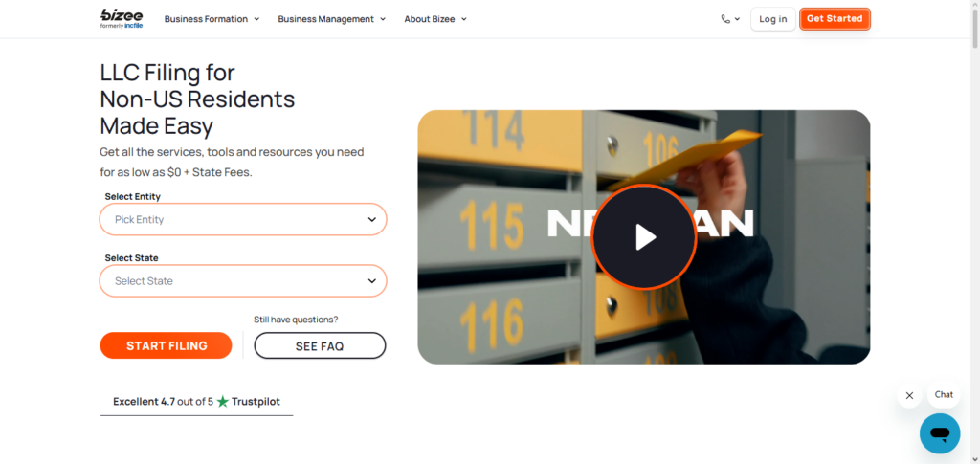Viewport: 980px width, 464px height.
Task: Expand the chevron beside the phone icon
Action: pos(737,19)
